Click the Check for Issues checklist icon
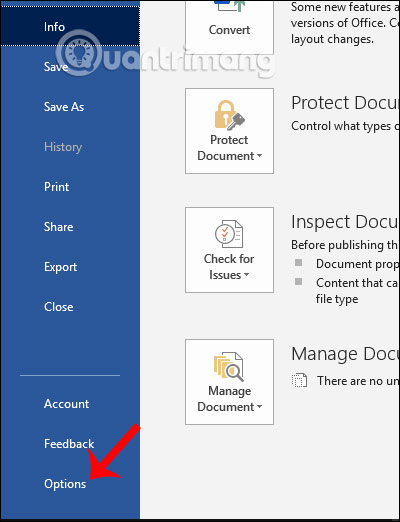 click(x=229, y=234)
